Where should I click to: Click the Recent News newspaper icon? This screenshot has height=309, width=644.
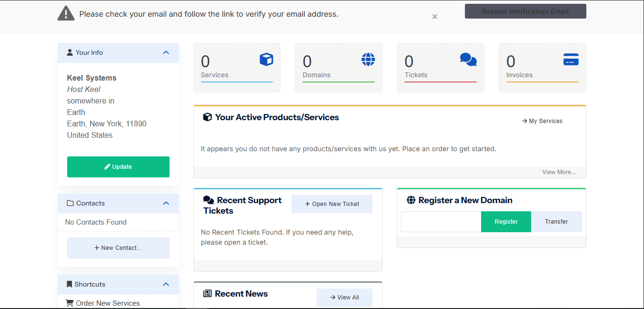[x=207, y=294]
